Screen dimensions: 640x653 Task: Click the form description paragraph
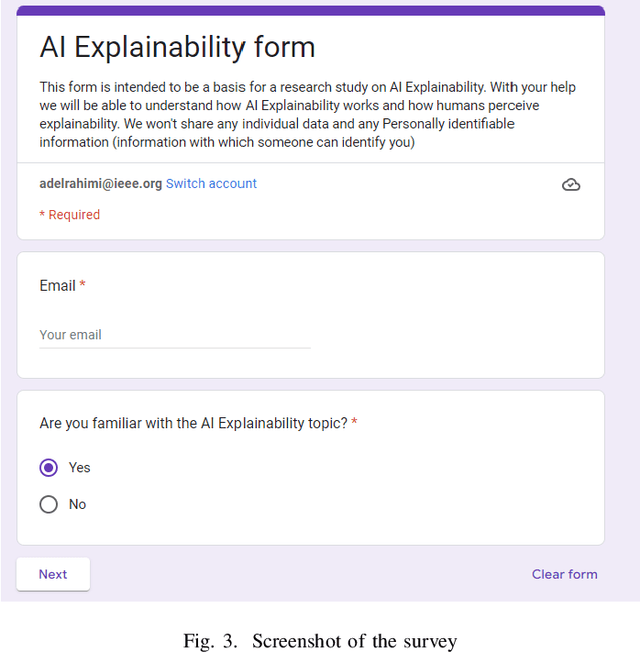[x=308, y=115]
